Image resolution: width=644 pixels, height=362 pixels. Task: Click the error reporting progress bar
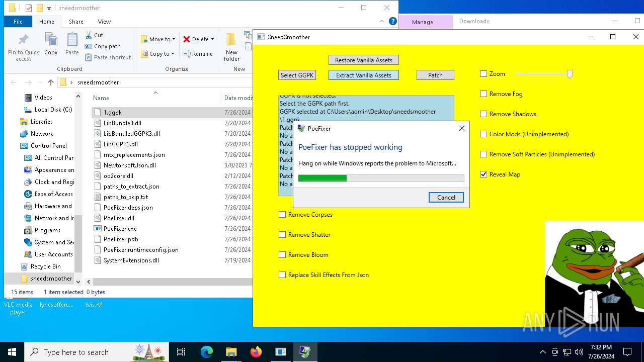[381, 178]
